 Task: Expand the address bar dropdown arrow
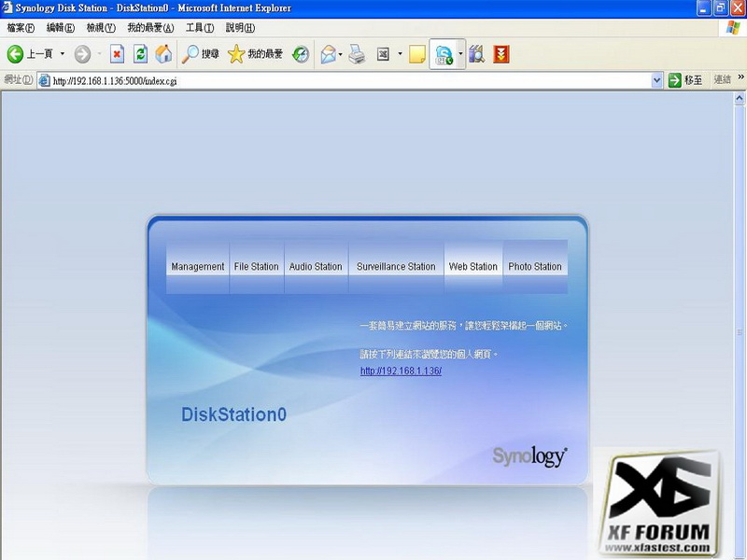click(656, 81)
